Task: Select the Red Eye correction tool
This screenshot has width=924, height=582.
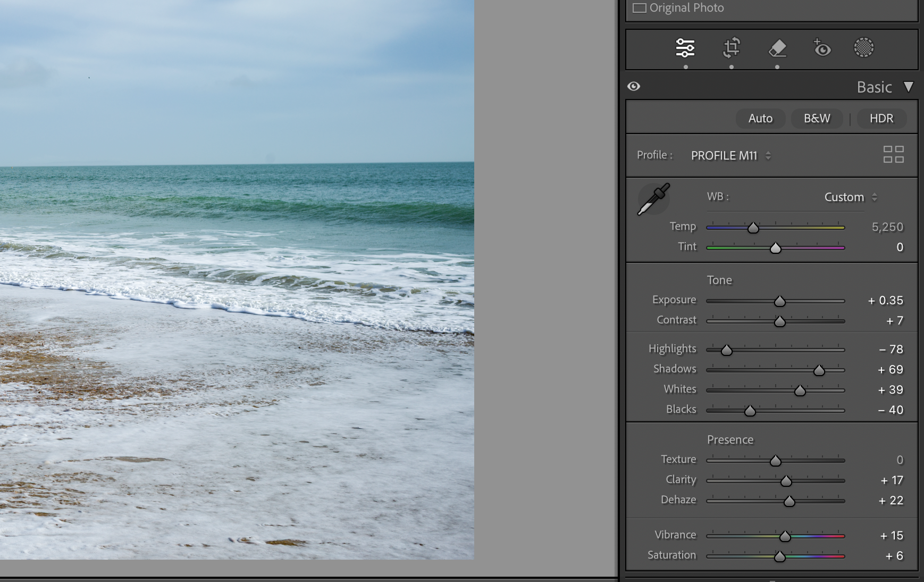Action: coord(822,48)
